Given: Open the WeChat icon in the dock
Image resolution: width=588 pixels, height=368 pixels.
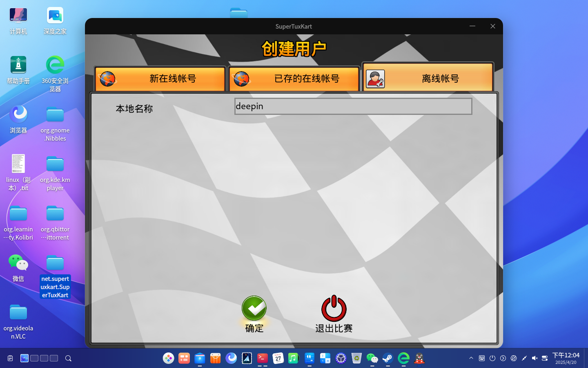Looking at the screenshot, I should (372, 358).
